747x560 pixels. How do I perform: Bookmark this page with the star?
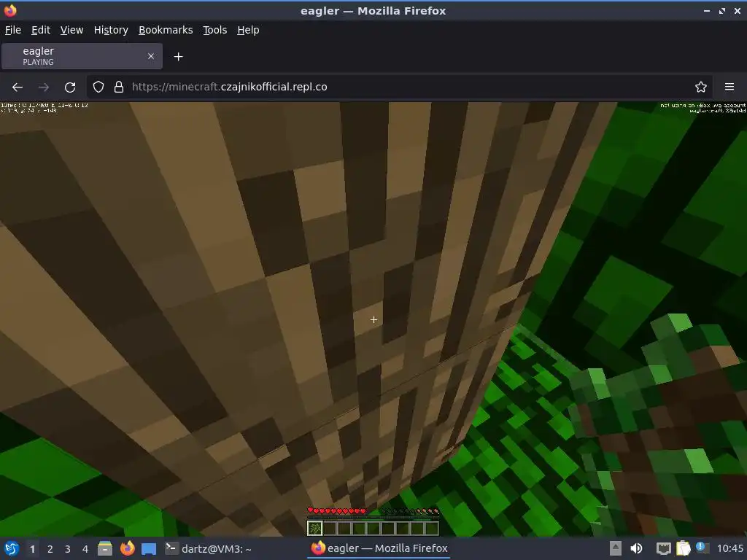701,87
